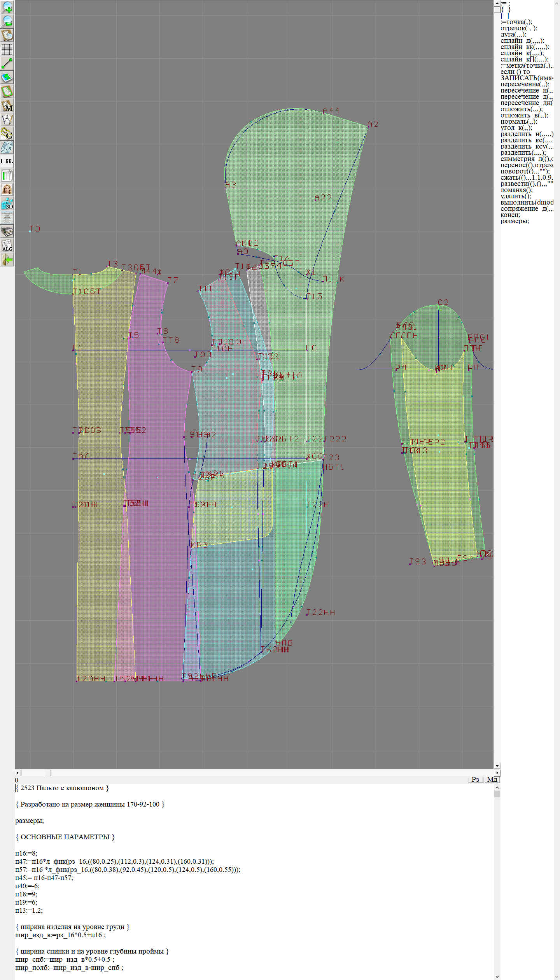Select the line segment tool icon
This screenshot has height=980, width=560.
(7, 63)
